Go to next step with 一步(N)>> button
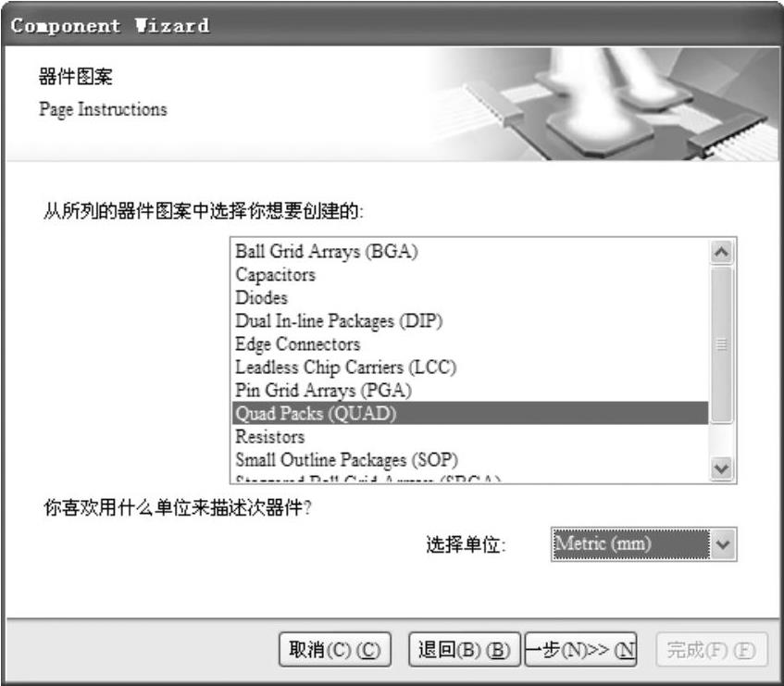This screenshot has height=686, width=784. click(580, 650)
